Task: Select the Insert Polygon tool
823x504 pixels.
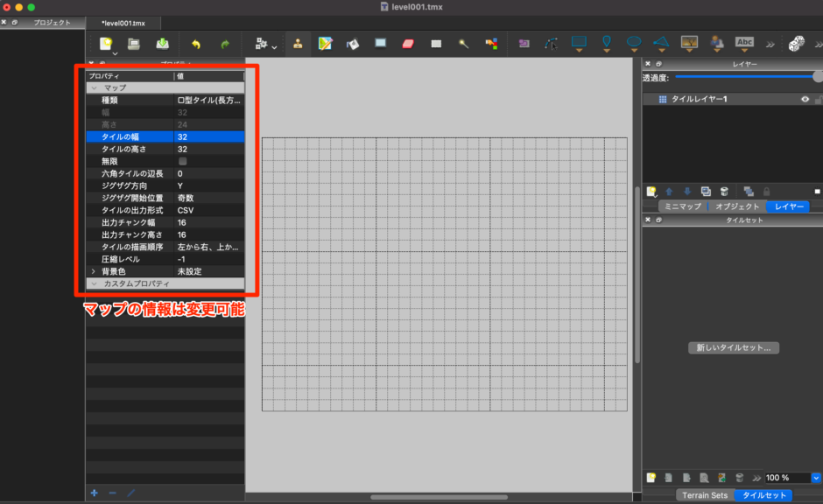Action: pos(661,44)
